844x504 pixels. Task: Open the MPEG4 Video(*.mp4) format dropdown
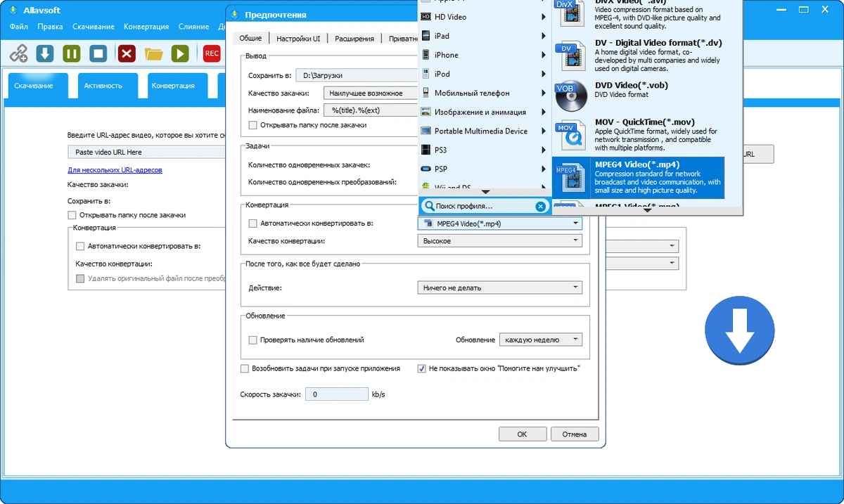coord(500,224)
